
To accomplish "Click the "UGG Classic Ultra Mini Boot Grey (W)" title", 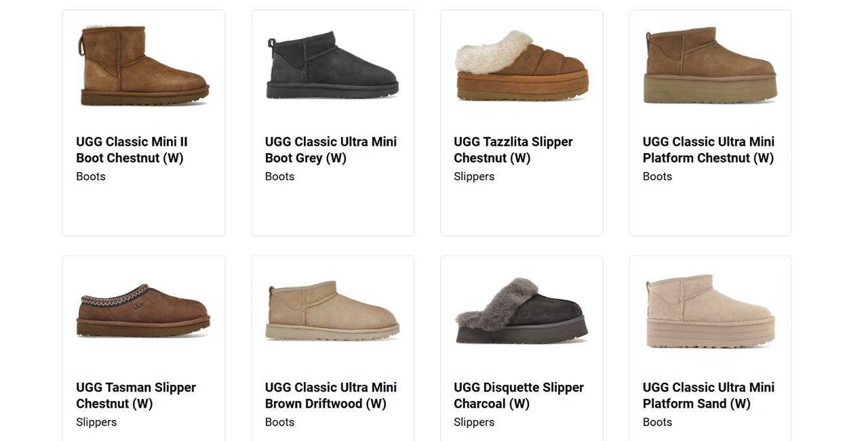I will click(331, 150).
